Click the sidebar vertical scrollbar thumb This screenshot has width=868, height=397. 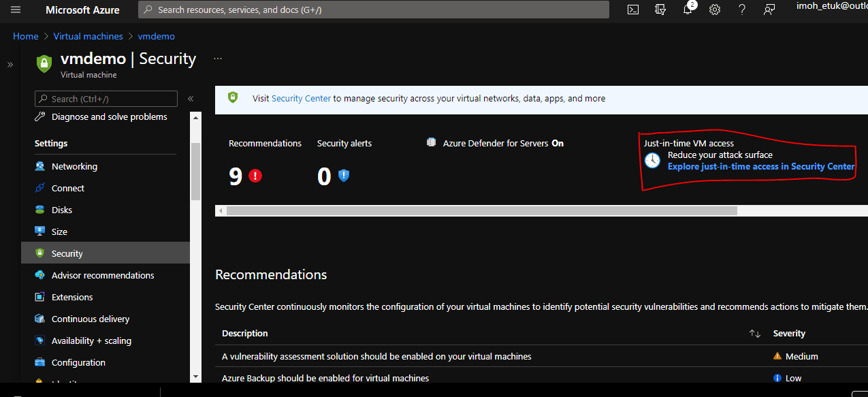196,172
